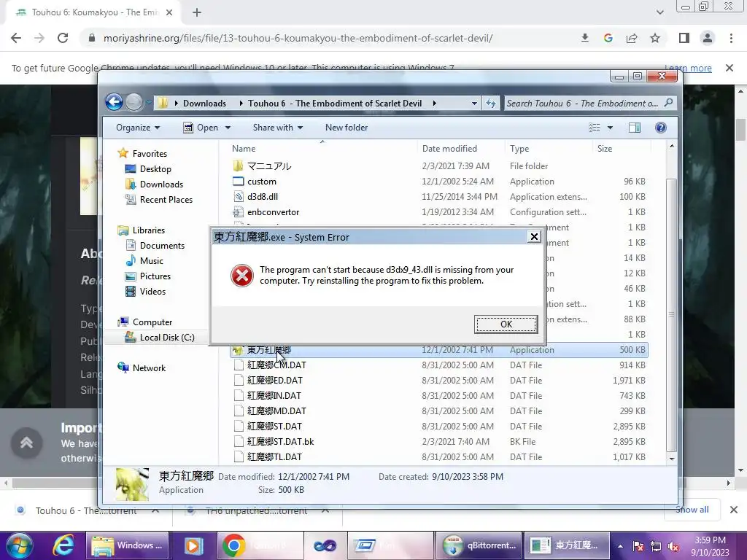This screenshot has width=747, height=560.
Task: Select enbconvertor configuration file
Action: pos(273,212)
